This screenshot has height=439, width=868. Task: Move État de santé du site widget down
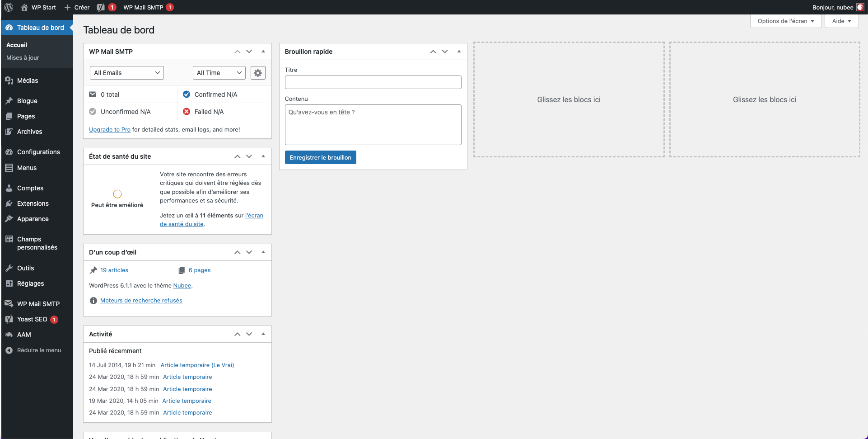[x=249, y=156]
